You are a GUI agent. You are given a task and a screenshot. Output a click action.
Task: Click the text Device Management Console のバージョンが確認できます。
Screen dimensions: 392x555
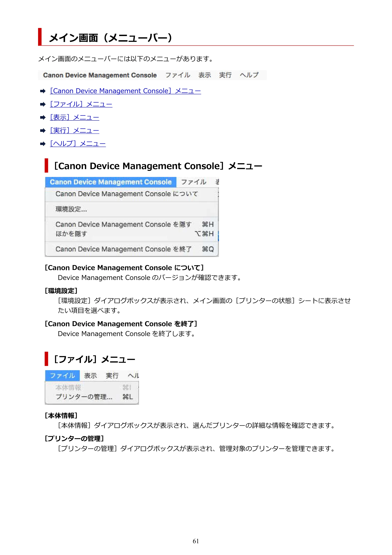click(150, 277)
